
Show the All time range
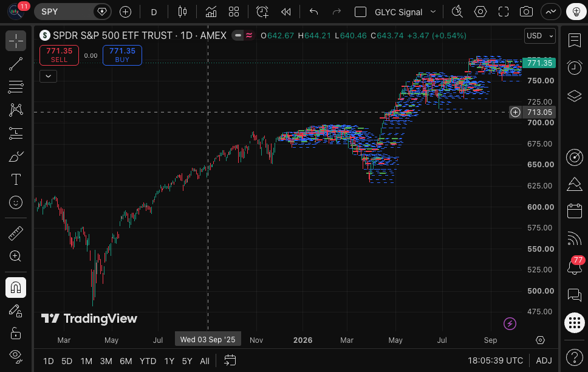(x=205, y=361)
